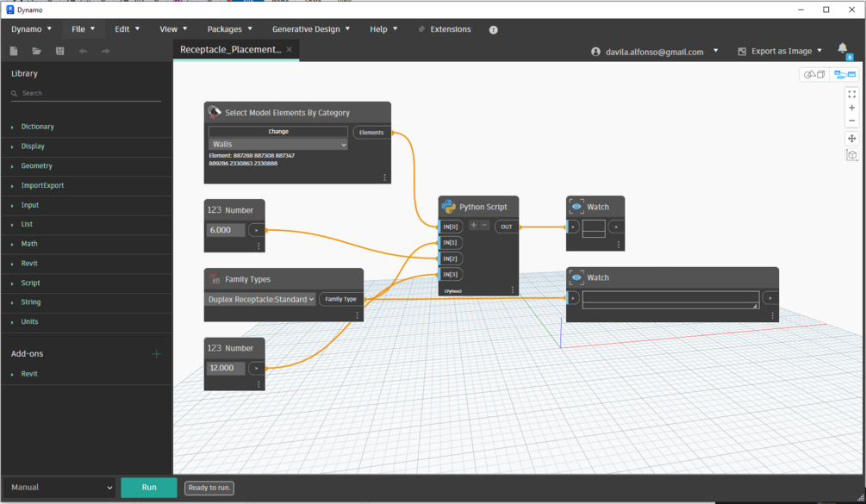
Task: Open options menu of Select Model Elements node
Action: (x=384, y=177)
